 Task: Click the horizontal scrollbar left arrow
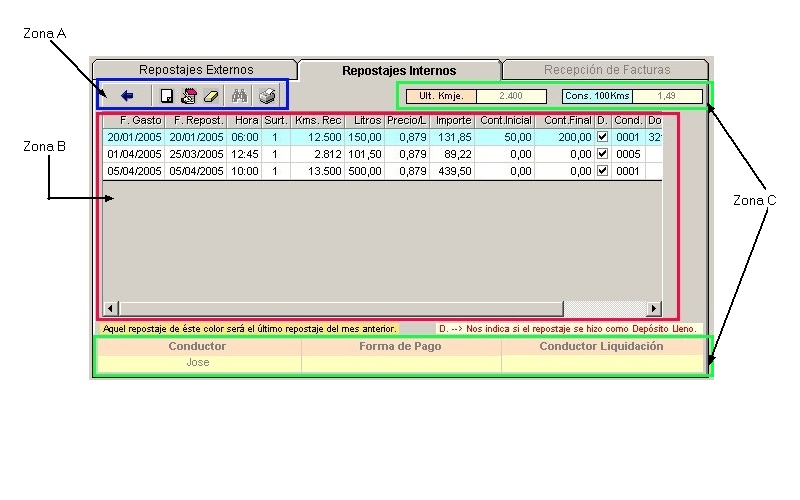[x=111, y=308]
